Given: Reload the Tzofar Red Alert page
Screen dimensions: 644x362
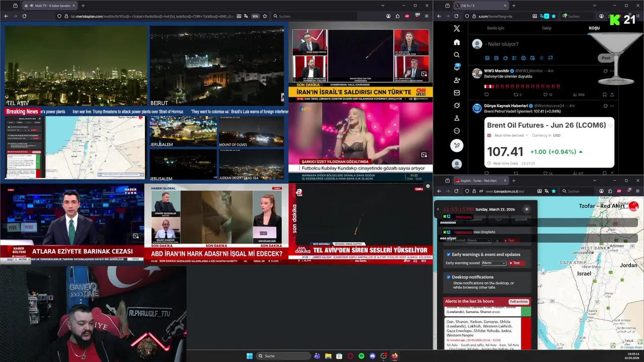Looking at the screenshot, I should pos(456,191).
